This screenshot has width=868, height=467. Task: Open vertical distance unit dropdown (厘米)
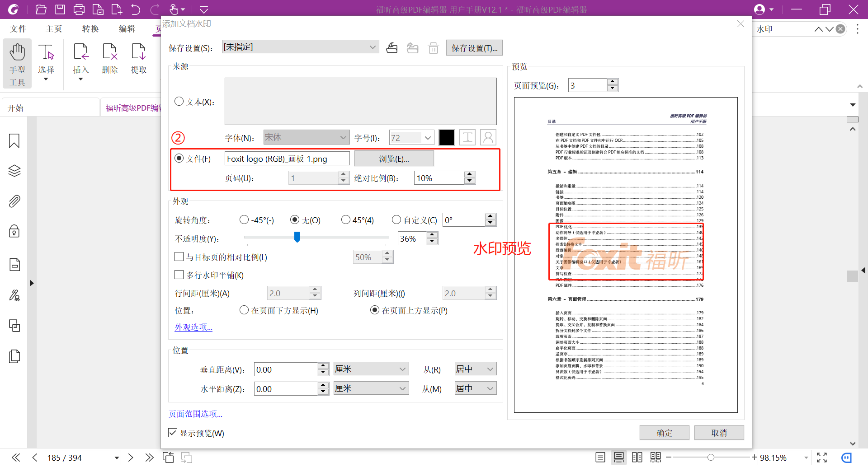pos(371,369)
